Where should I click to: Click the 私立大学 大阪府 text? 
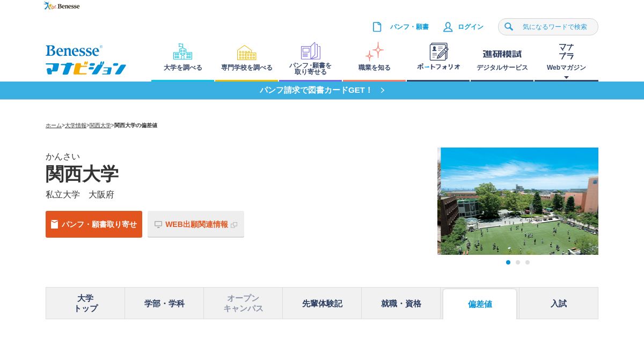tap(80, 195)
